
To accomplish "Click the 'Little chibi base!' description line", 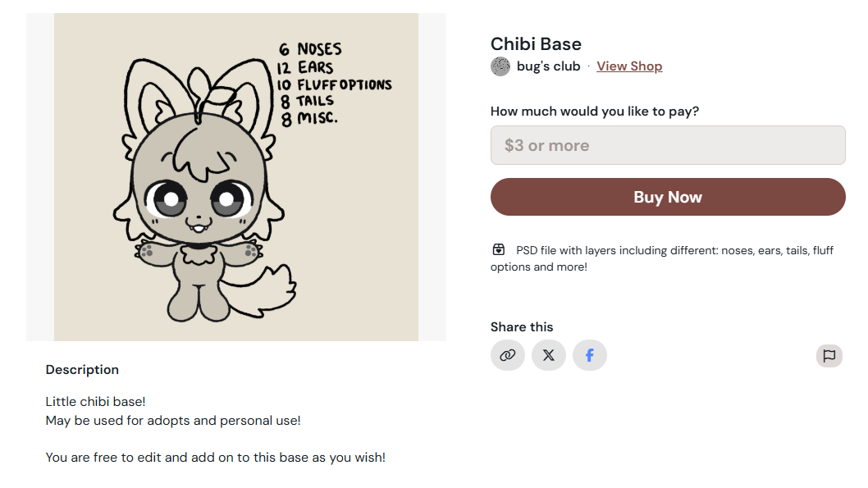I will (95, 402).
